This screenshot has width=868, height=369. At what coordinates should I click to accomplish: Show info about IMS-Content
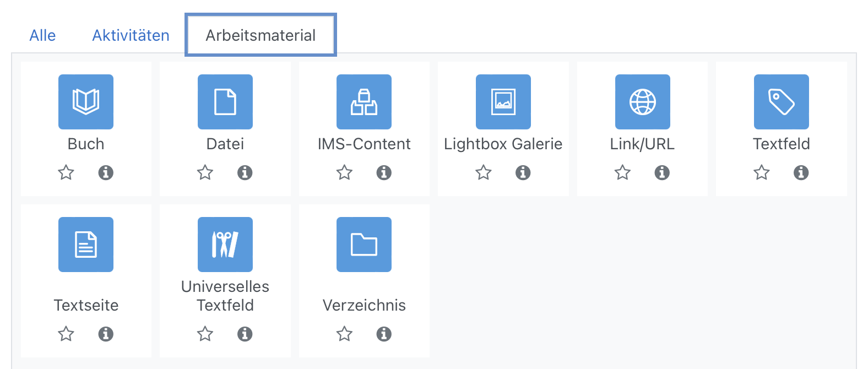coord(384,172)
